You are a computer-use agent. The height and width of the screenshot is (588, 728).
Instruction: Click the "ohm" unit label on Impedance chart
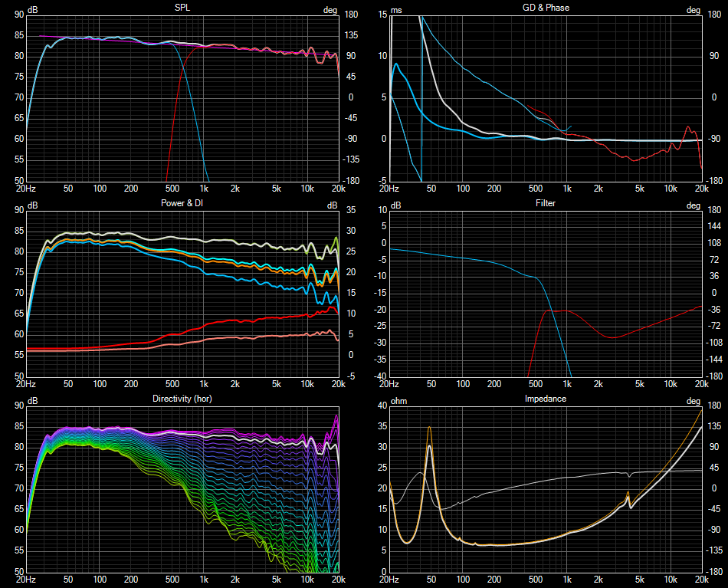[x=398, y=401]
